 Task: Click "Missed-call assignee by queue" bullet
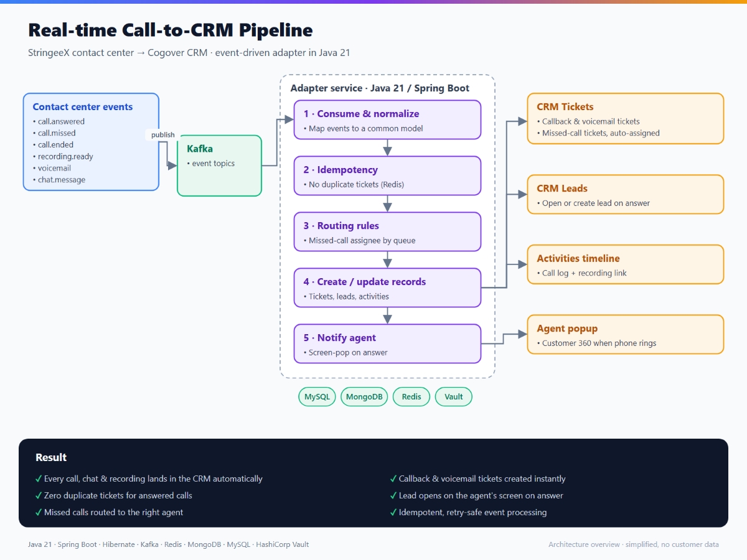coord(360,241)
